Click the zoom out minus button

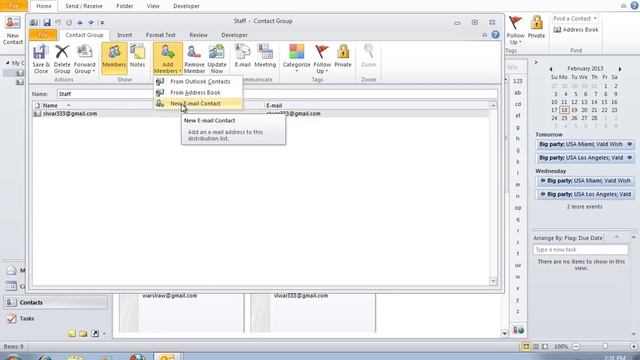(576, 347)
